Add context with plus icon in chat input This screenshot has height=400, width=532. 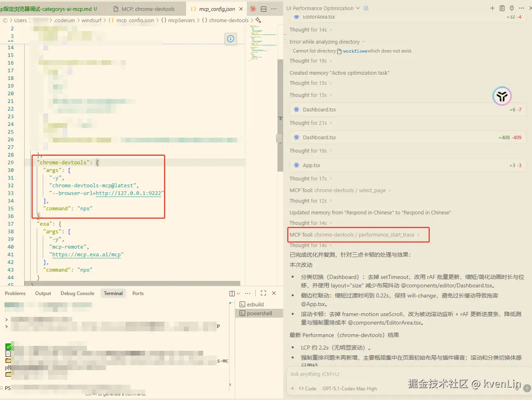coord(292,389)
